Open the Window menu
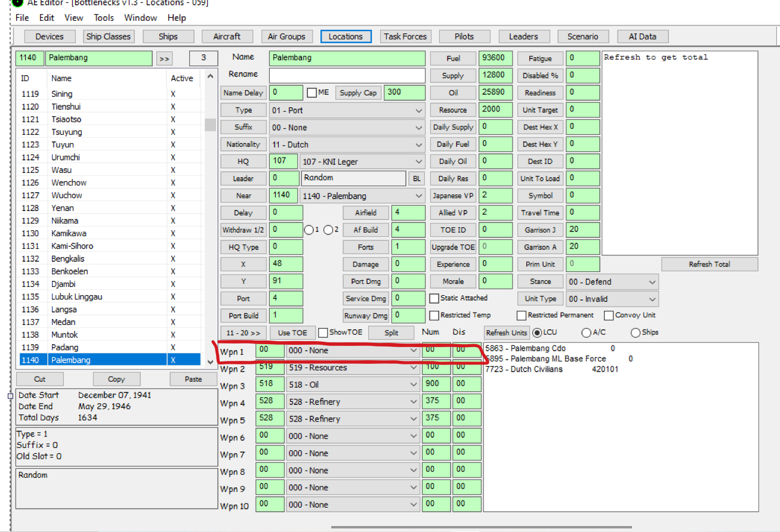Image resolution: width=780 pixels, height=532 pixels. pos(141,18)
